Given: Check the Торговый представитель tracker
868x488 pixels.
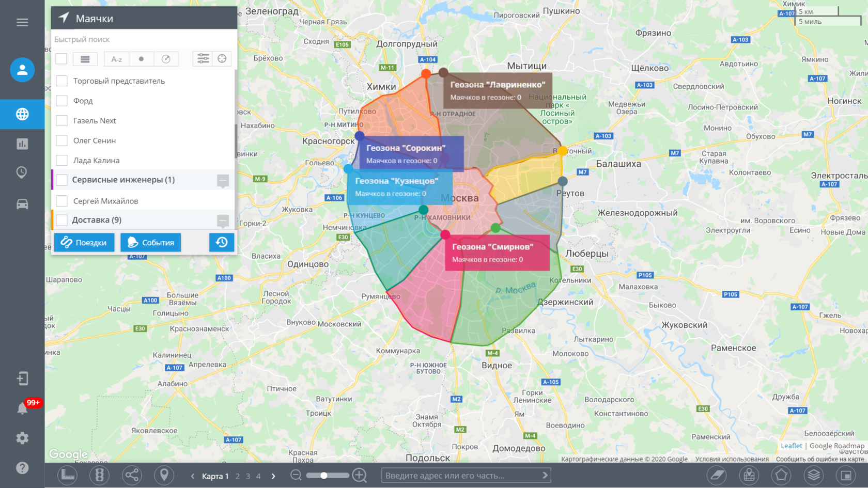Looking at the screenshot, I should (x=61, y=81).
